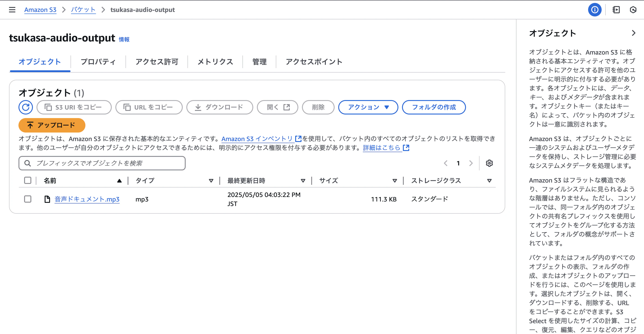Switch to the アクセス許可 tab
This screenshot has height=334, width=644.
(157, 62)
